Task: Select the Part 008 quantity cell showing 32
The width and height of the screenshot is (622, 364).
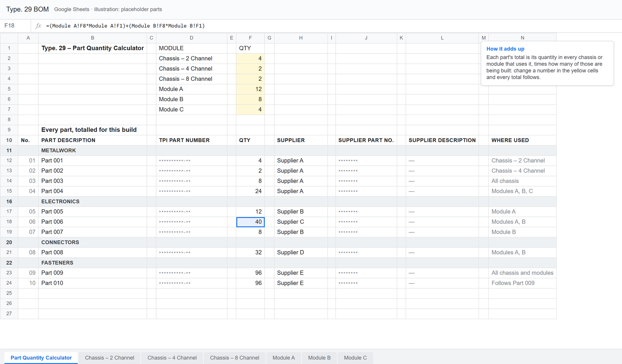Action: click(250, 252)
